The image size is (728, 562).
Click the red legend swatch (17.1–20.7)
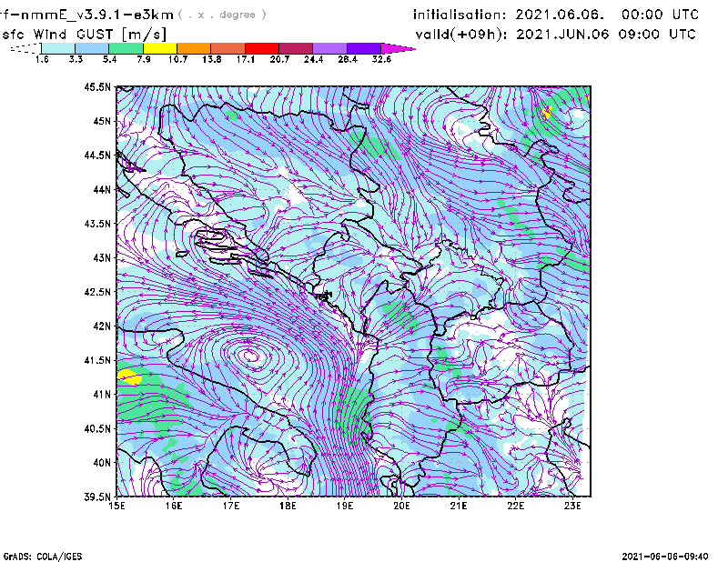262,48
